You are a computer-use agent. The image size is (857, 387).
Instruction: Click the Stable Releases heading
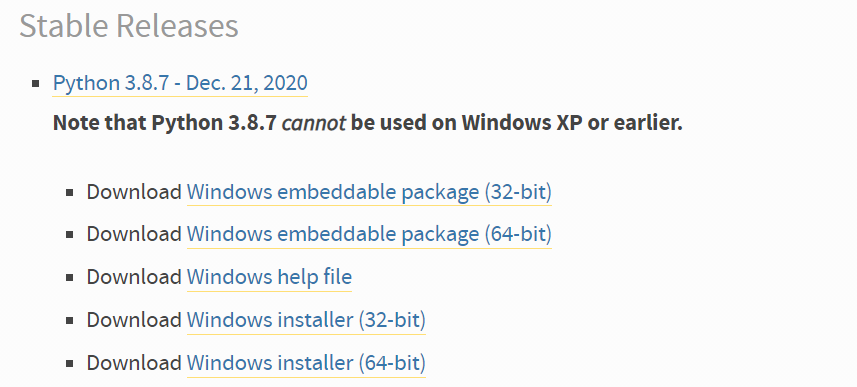[x=129, y=25]
